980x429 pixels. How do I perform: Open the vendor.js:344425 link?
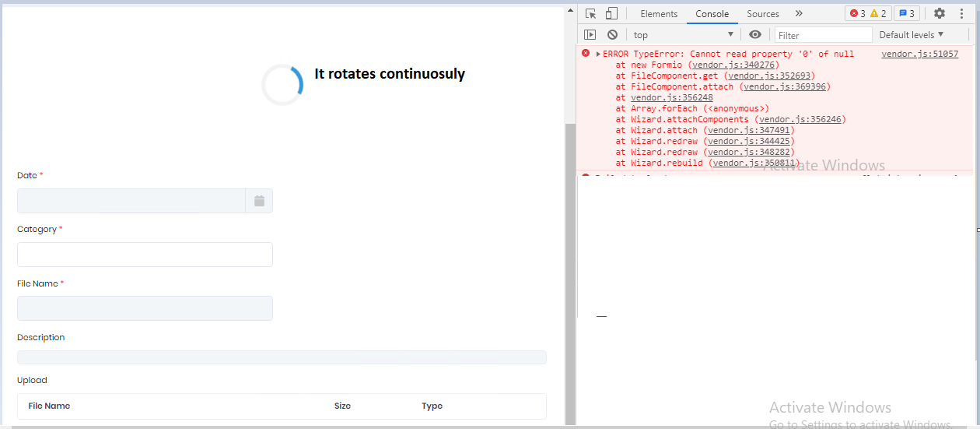point(748,142)
